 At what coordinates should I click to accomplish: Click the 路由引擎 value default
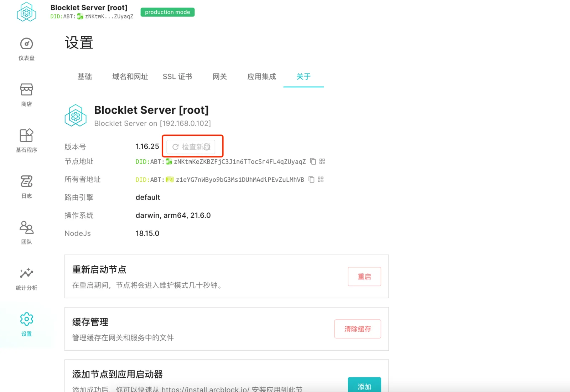click(148, 197)
